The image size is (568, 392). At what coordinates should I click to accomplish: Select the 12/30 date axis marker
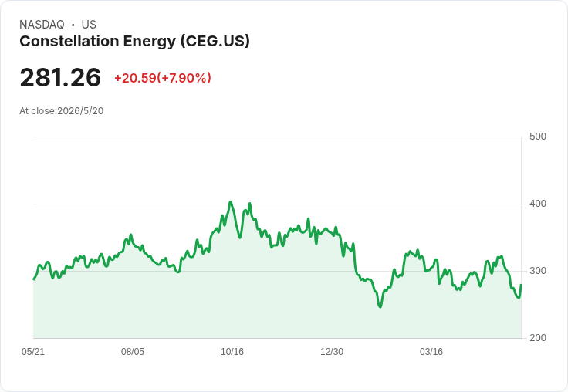(332, 351)
